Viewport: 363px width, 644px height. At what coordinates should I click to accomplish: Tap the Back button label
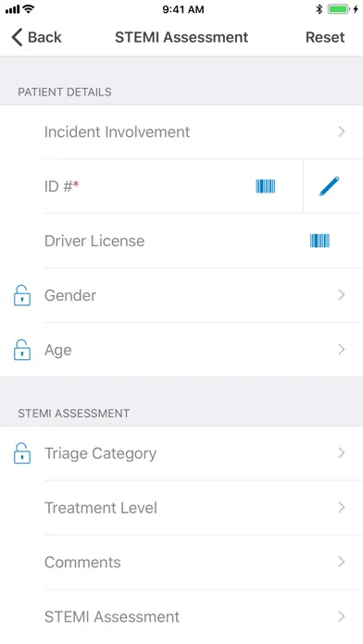(x=44, y=37)
